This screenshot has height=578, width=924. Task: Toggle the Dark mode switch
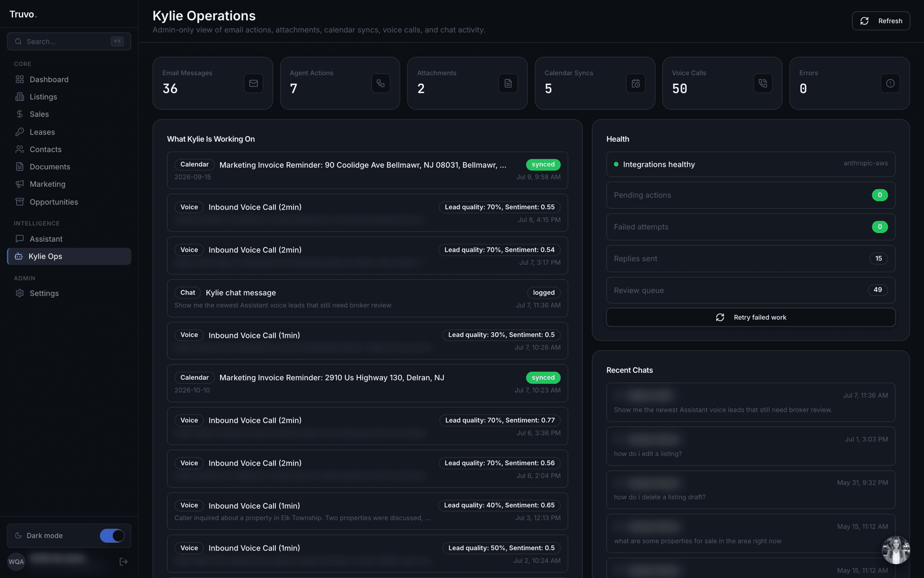click(112, 535)
